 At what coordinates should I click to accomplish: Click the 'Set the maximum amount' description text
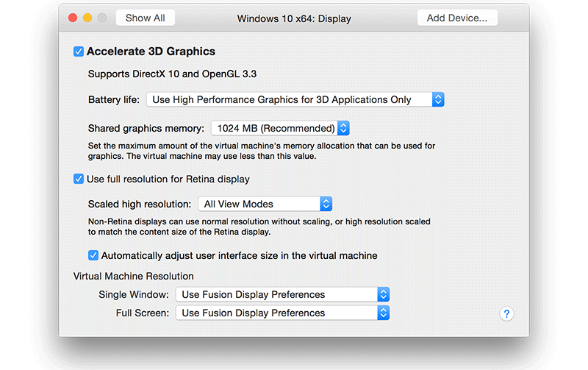pyautogui.click(x=262, y=151)
